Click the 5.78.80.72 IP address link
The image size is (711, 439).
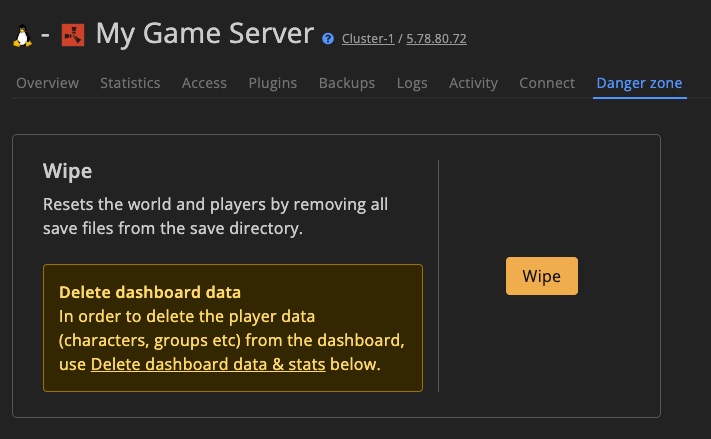click(436, 39)
